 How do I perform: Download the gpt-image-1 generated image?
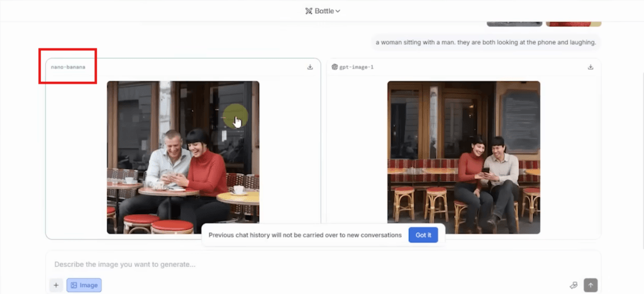pyautogui.click(x=591, y=67)
